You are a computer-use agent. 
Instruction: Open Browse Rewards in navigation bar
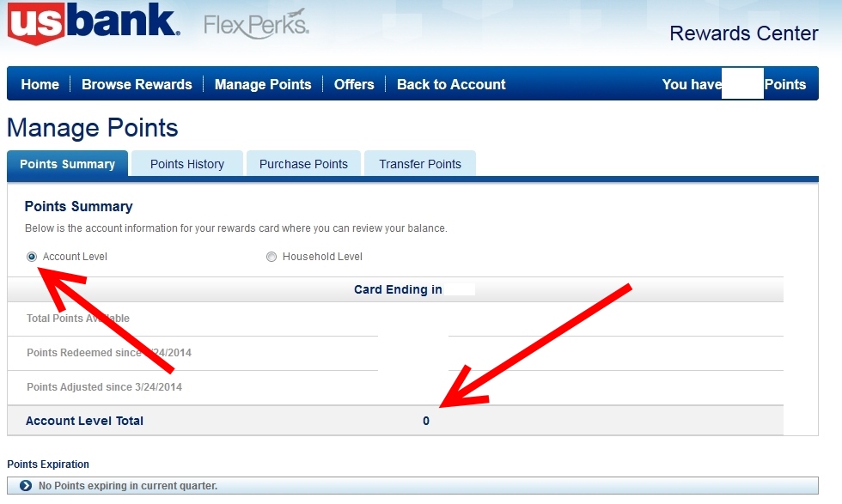(x=137, y=84)
